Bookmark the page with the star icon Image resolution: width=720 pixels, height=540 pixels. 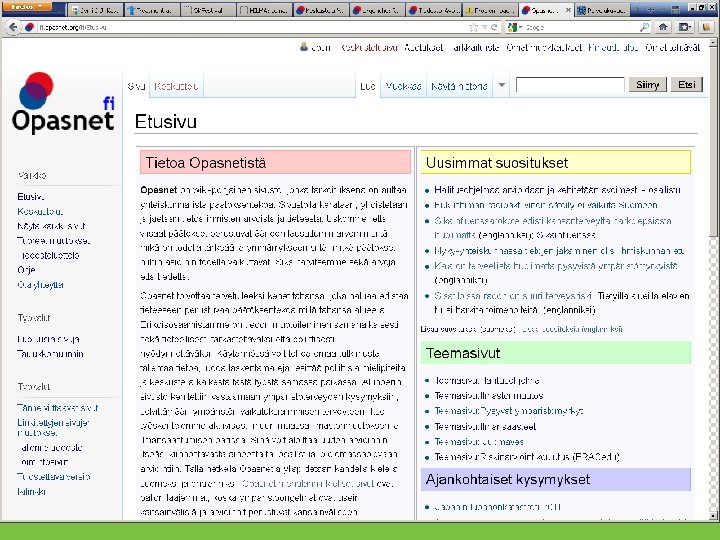point(474,28)
